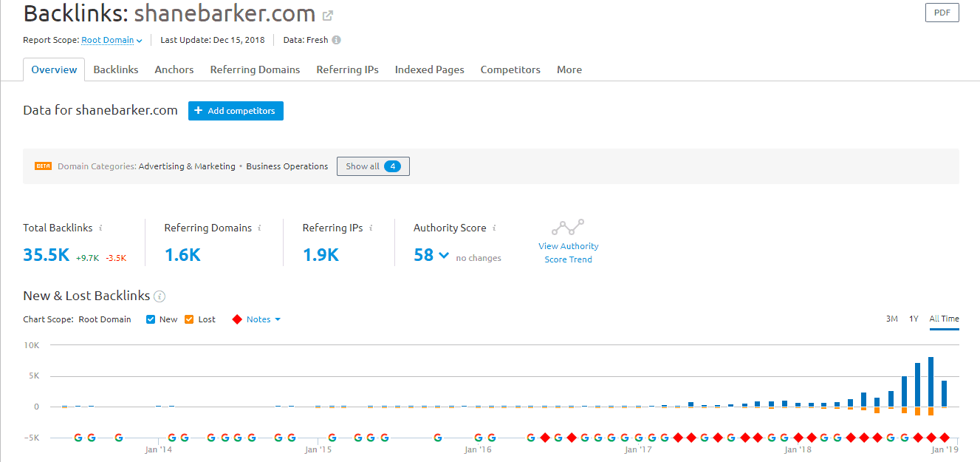Click the last red diamond note marker

click(x=944, y=438)
